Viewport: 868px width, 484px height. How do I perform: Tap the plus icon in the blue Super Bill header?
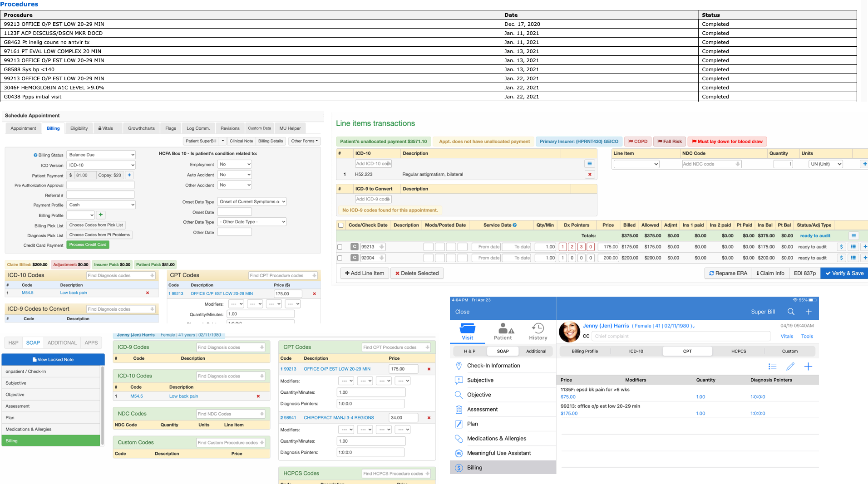pyautogui.click(x=809, y=312)
